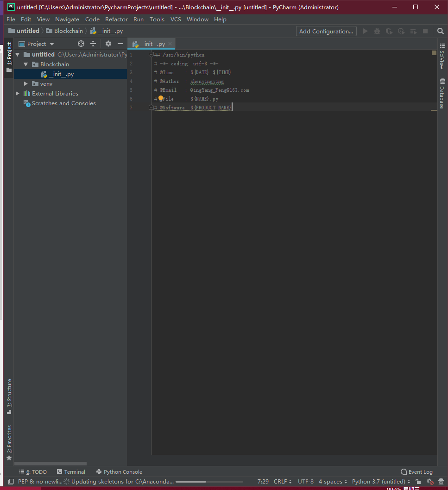Click the hector inspector icon in status bar

[441, 482]
